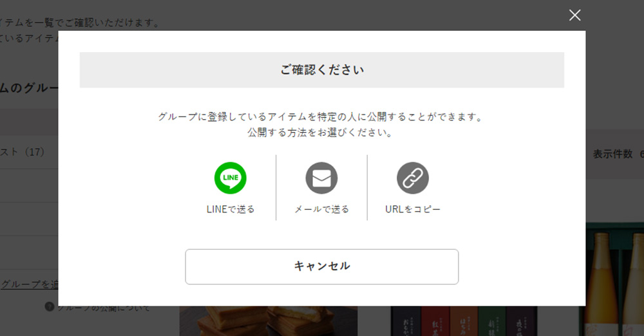Open the dark boxed gift set thumbnail
644x336 pixels.
464,321
